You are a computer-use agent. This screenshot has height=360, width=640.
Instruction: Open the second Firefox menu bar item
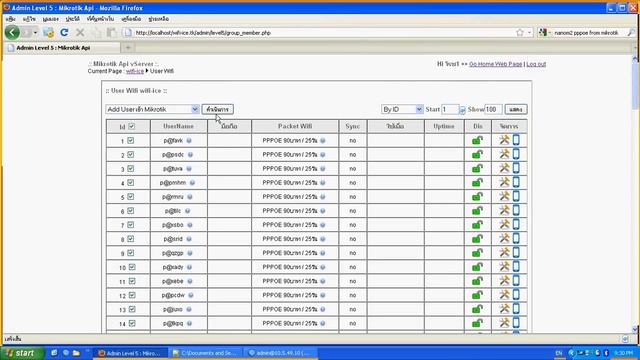pos(29,19)
